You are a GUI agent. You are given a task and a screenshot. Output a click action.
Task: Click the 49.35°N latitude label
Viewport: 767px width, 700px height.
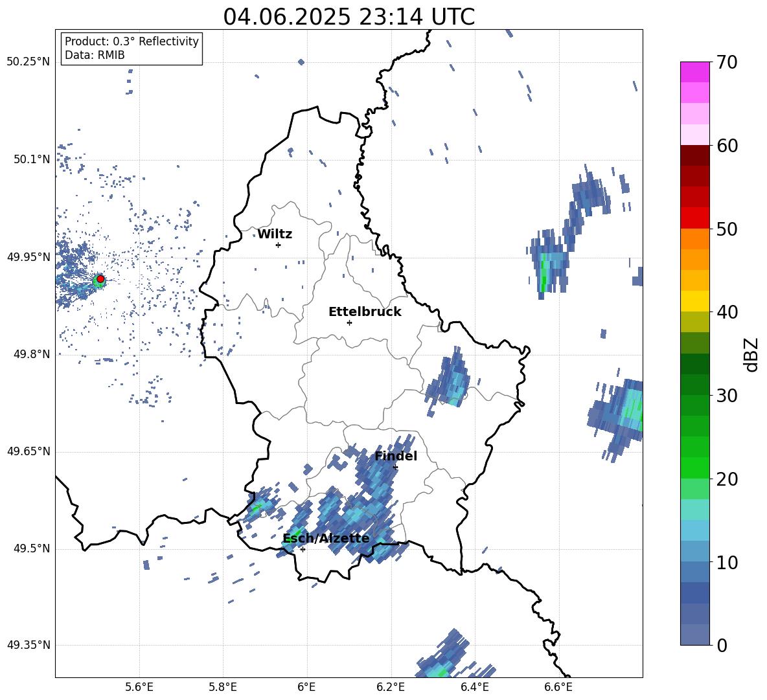click(x=29, y=645)
